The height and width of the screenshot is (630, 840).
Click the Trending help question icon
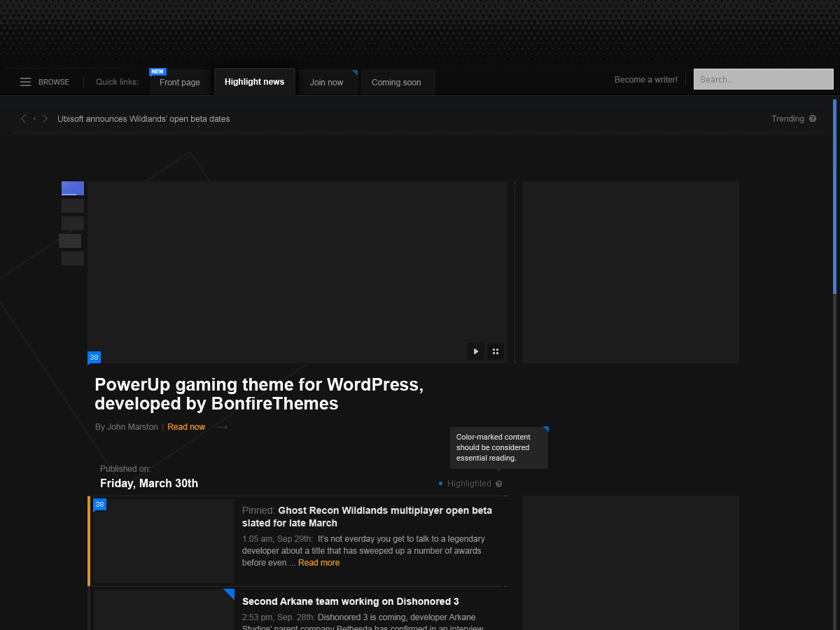pyautogui.click(x=813, y=119)
